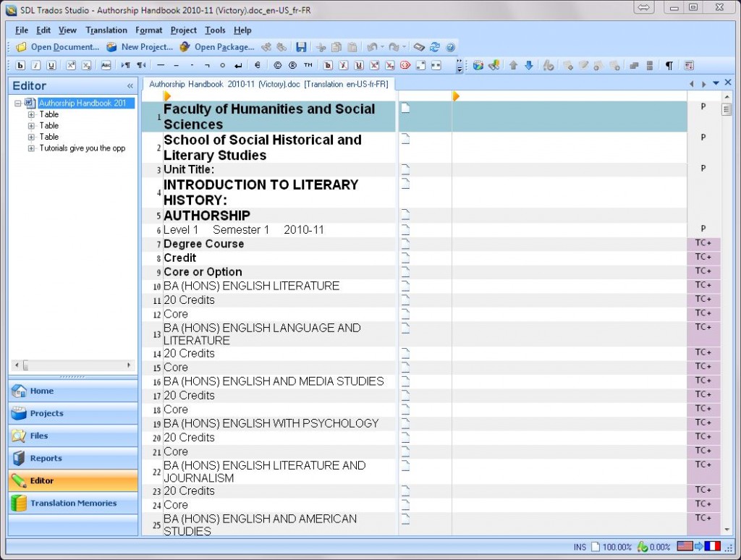Expand the Tutorials give you the opp node
This screenshot has width=741, height=560.
(x=31, y=148)
